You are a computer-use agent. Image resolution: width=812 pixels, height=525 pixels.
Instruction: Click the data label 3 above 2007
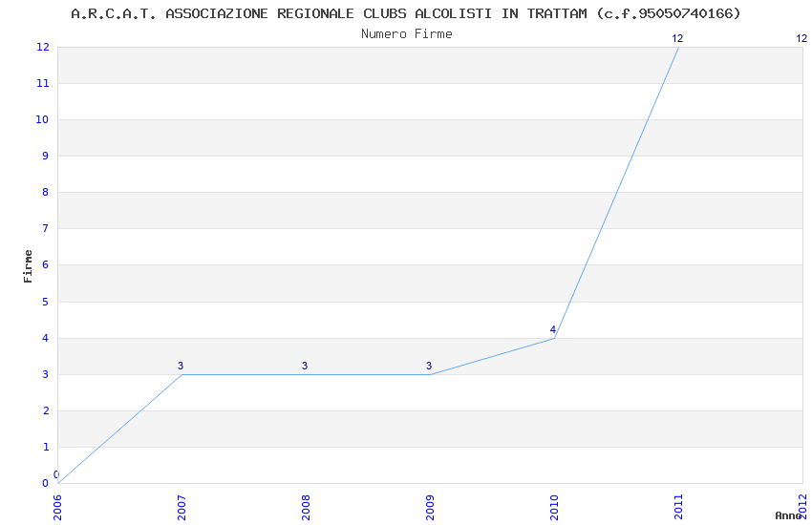181,366
